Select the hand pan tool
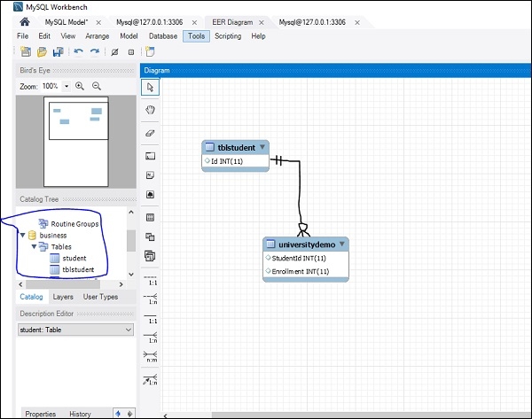The height and width of the screenshot is (419, 532). pos(150,110)
